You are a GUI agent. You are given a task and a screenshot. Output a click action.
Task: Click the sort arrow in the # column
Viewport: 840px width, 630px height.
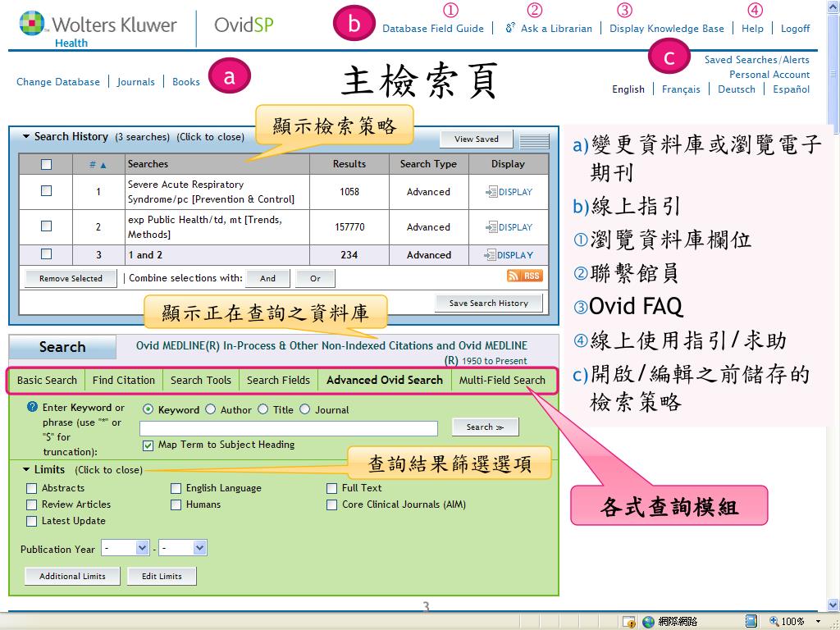click(x=103, y=165)
